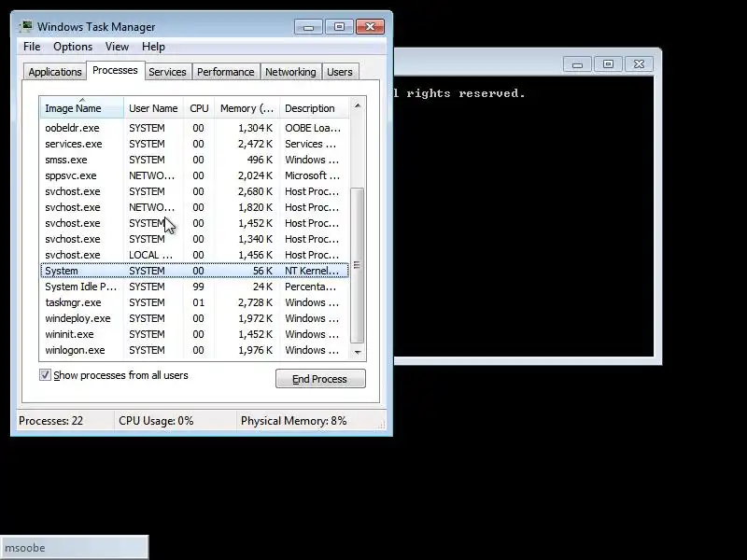This screenshot has width=747, height=560.
Task: Select the wininit.exe process
Action: [194, 334]
